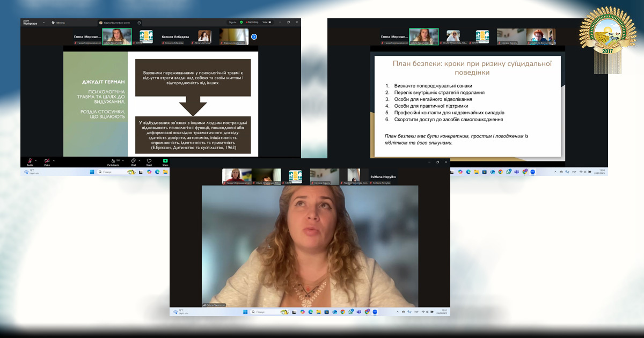The width and height of the screenshot is (644, 338).
Task: Expand Participants caret in top-left Zoom
Action: point(123,160)
